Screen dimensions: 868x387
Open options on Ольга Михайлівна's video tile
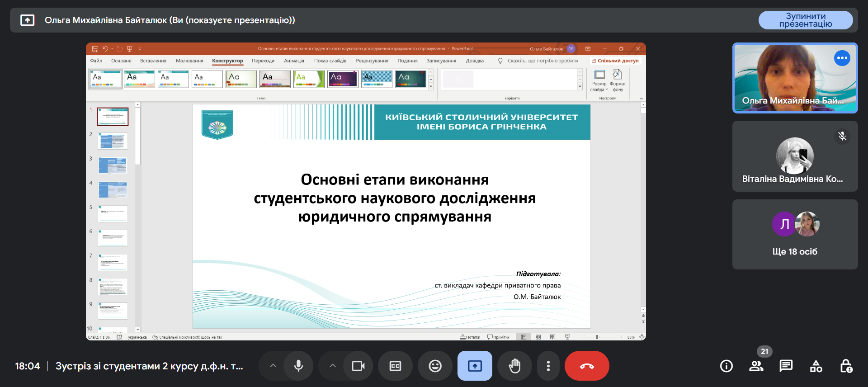click(x=842, y=58)
